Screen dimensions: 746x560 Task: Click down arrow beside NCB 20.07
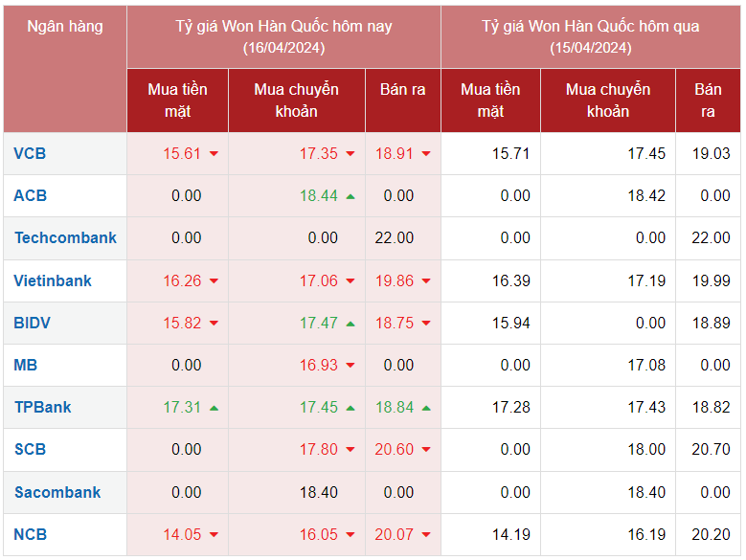tap(426, 534)
